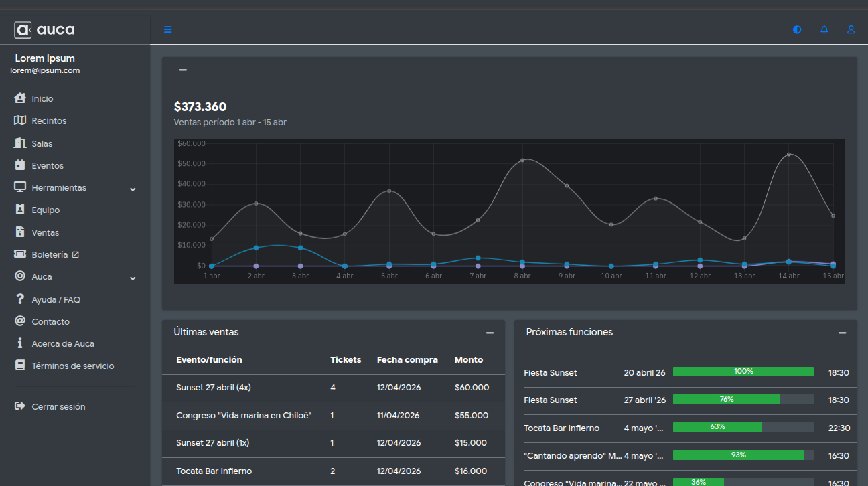Open the Salas section

tap(42, 143)
